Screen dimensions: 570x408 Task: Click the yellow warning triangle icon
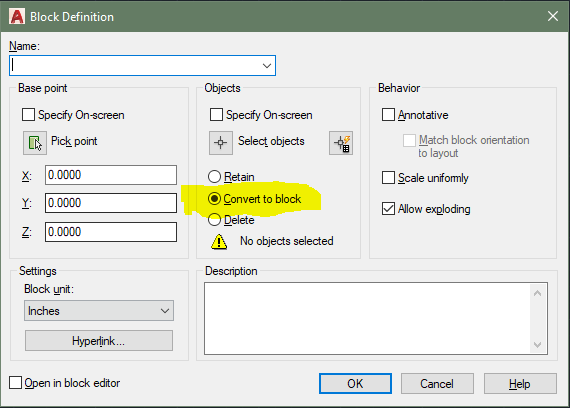(219, 241)
